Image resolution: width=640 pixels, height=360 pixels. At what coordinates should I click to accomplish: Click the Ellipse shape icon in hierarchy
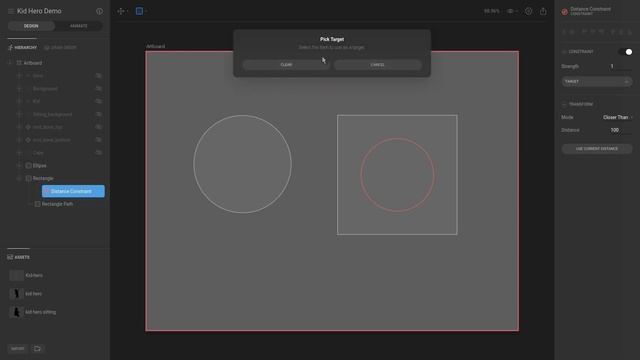click(x=29, y=166)
